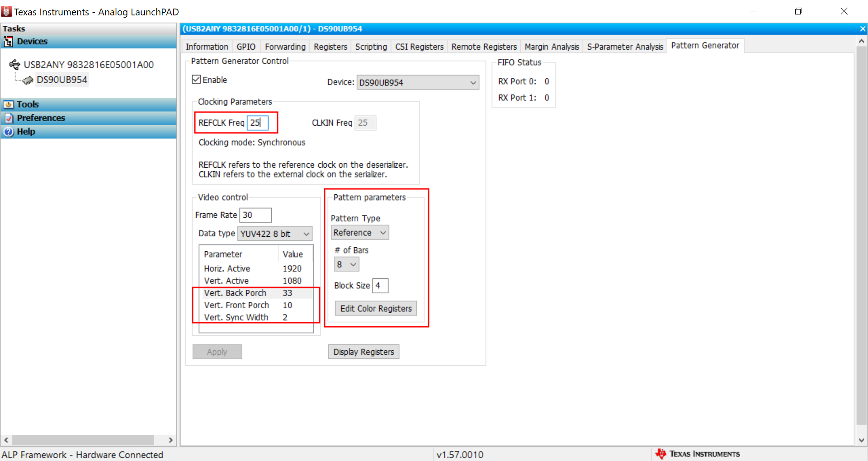
Task: Click the main panel vertical scrollbar thumb
Action: [x=862, y=235]
